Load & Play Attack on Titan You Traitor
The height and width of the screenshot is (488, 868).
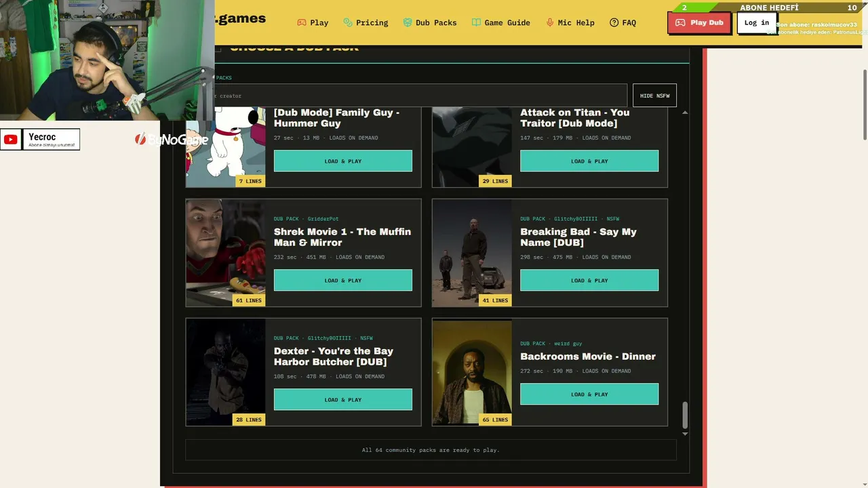click(x=589, y=161)
